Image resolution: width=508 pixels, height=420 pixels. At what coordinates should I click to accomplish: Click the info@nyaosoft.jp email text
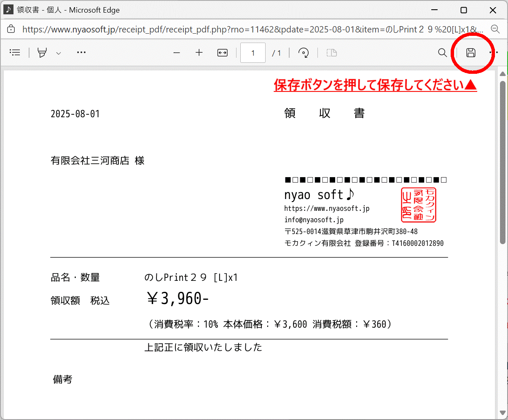coord(314,220)
